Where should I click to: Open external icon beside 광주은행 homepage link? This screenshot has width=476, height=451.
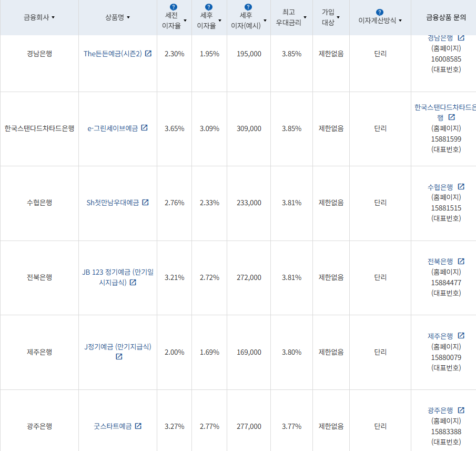pos(461,410)
